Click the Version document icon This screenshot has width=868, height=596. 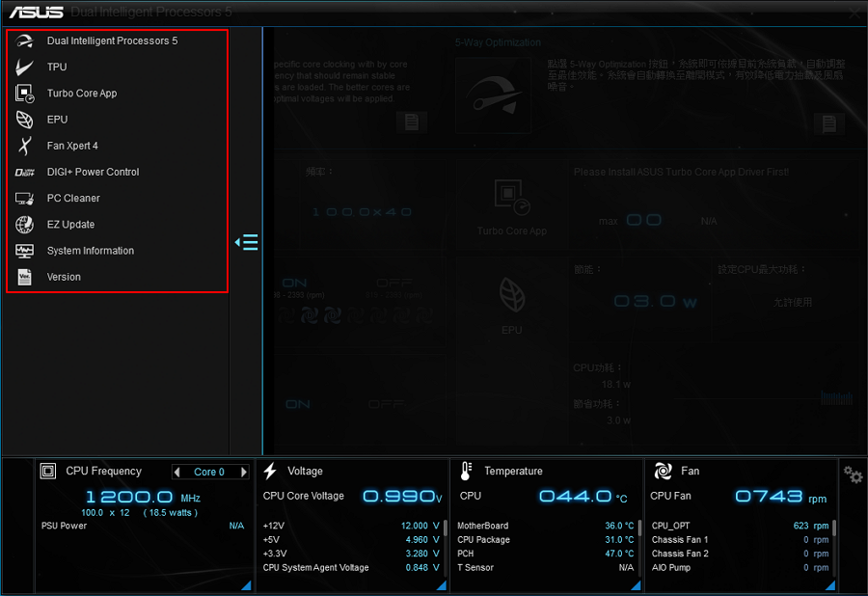tap(24, 277)
